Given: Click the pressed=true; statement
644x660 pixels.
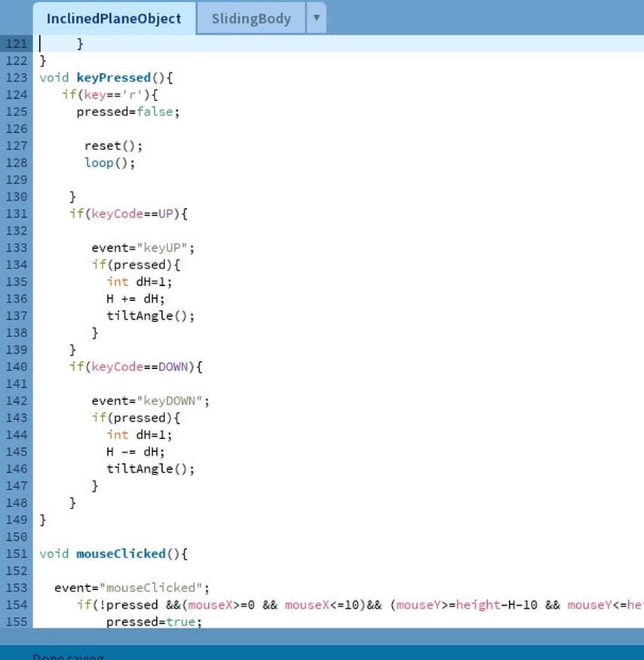Looking at the screenshot, I should tap(154, 622).
